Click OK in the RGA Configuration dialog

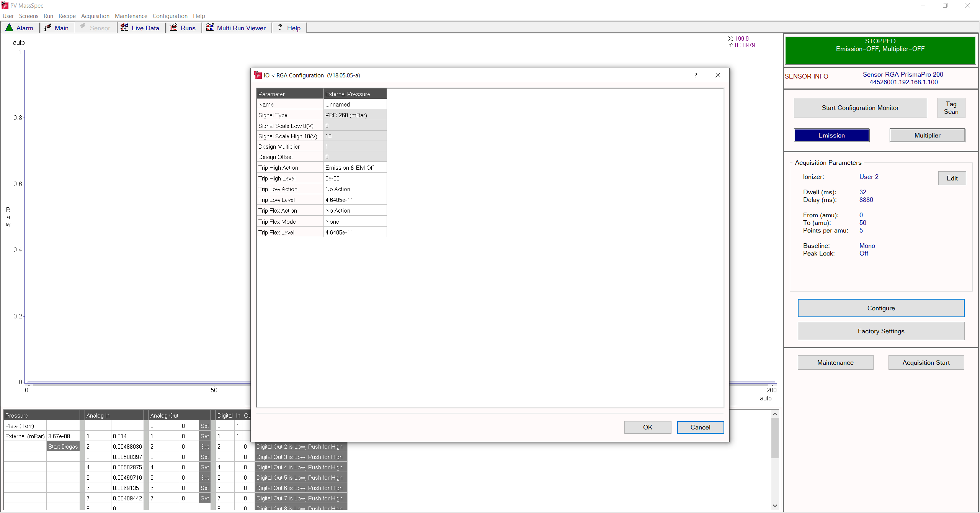coord(647,427)
